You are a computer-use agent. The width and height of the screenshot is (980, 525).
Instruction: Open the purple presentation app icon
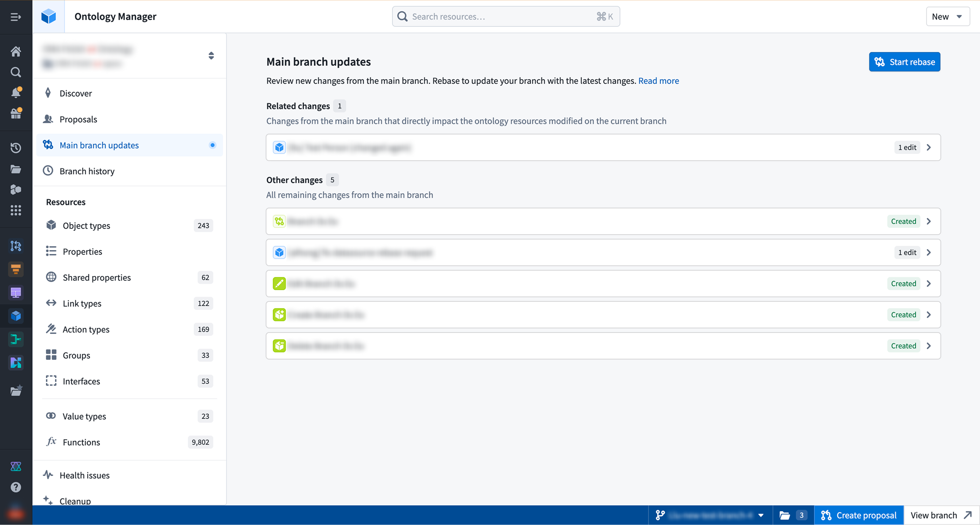click(16, 292)
